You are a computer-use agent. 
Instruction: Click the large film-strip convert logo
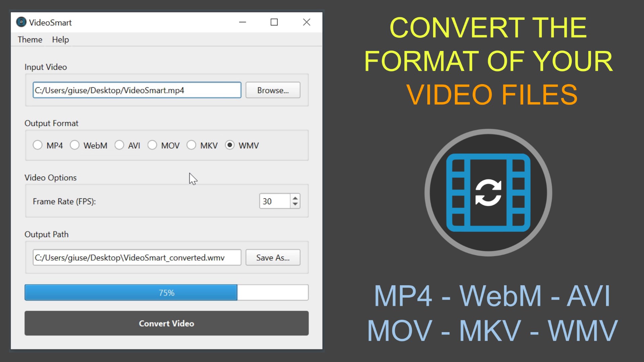[488, 192]
